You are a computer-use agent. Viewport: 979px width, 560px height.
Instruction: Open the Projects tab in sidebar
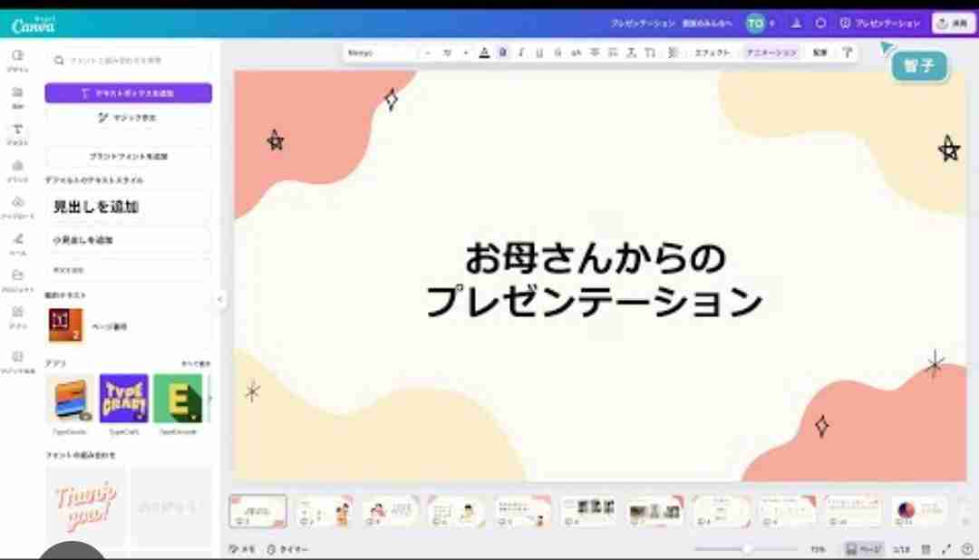click(x=17, y=281)
